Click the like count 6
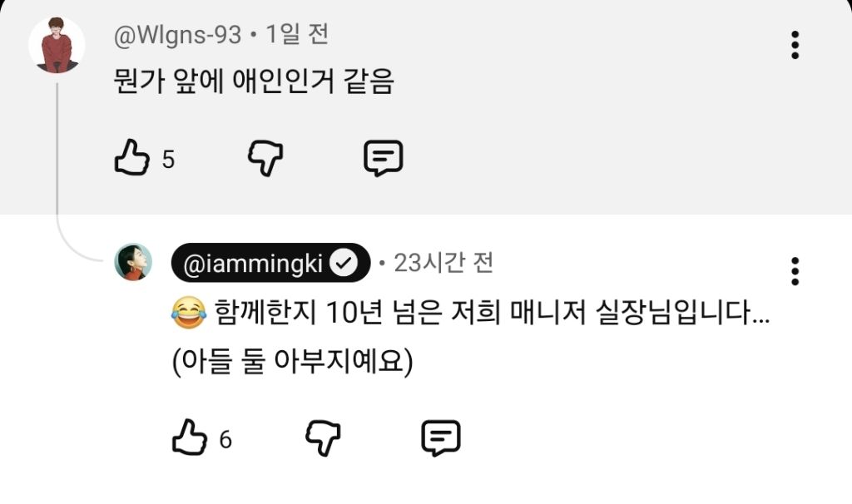Image resolution: width=852 pixels, height=504 pixels. pos(225,439)
